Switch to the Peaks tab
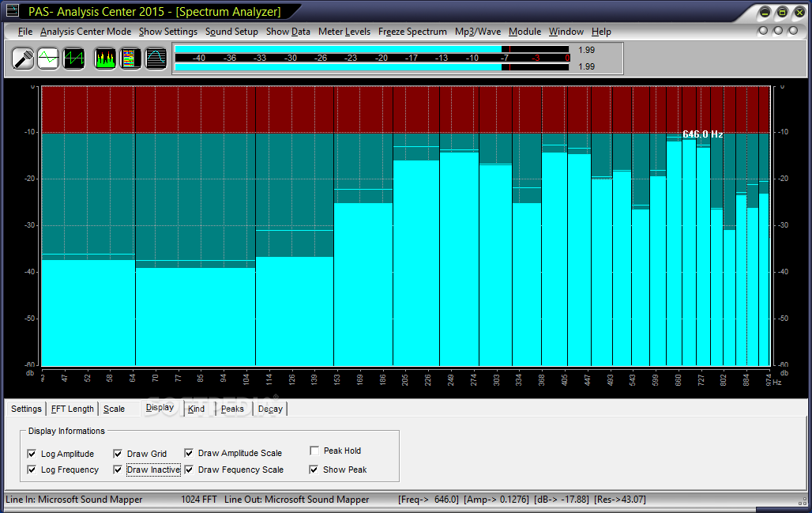 coord(232,409)
